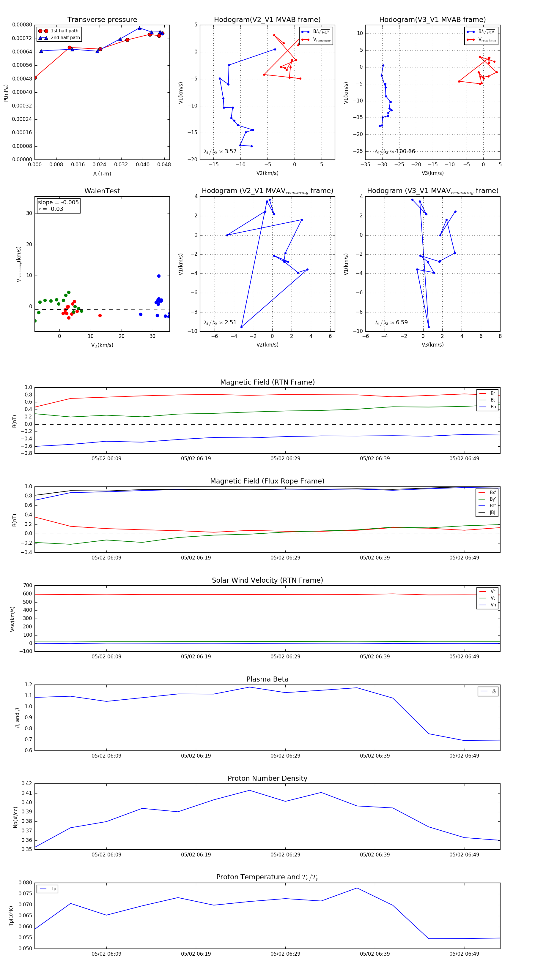Click "05/02 06:49" tick under Proton Temperature plot
This screenshot has width=535, height=980.
(464, 954)
